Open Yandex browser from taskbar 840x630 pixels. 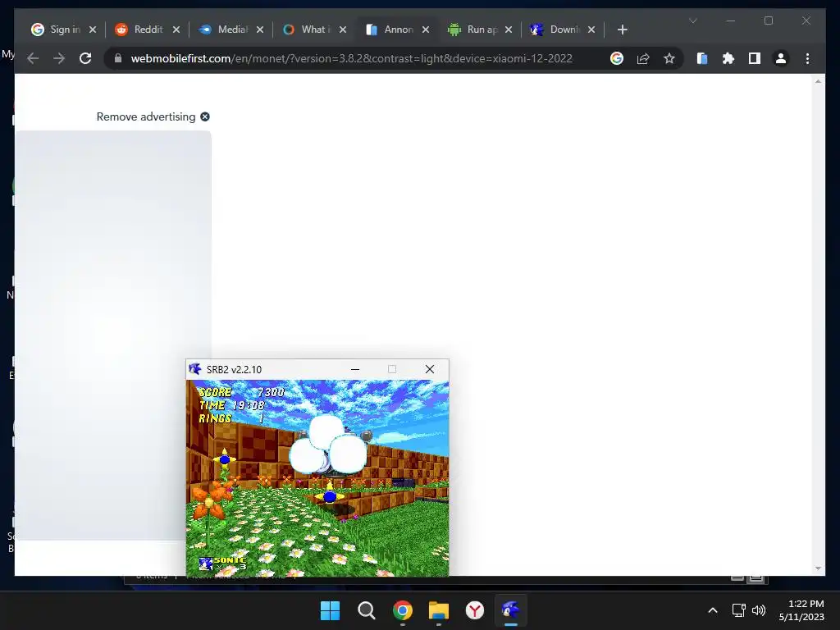coord(475,610)
